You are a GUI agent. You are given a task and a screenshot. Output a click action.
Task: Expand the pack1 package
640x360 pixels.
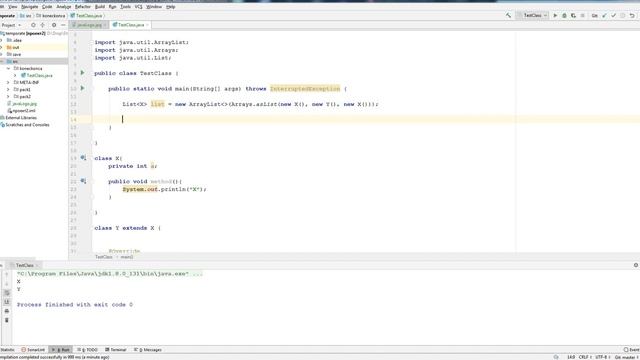pyautogui.click(x=8, y=89)
